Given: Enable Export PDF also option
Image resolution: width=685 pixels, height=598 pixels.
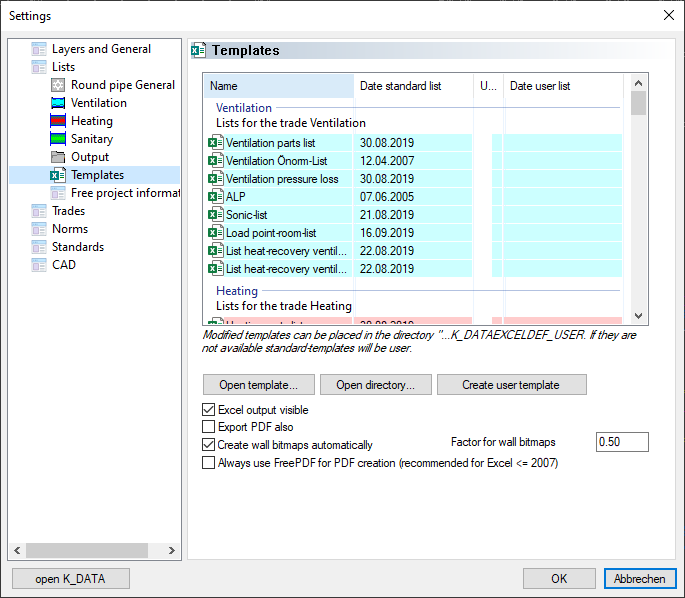Looking at the screenshot, I should [x=209, y=427].
